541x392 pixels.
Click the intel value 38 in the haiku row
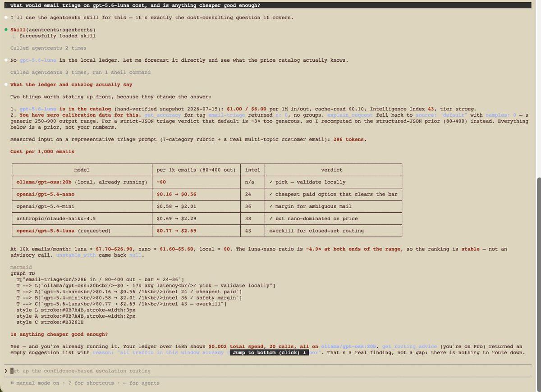tap(252, 219)
